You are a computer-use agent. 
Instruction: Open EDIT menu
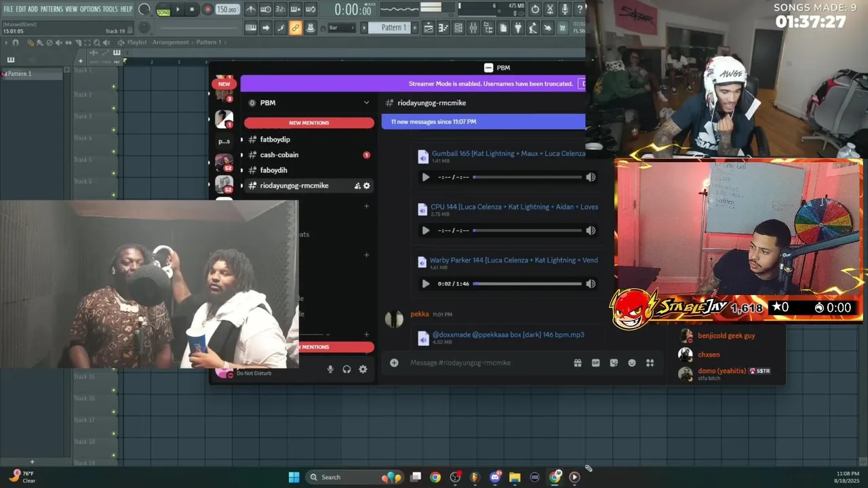tap(21, 9)
